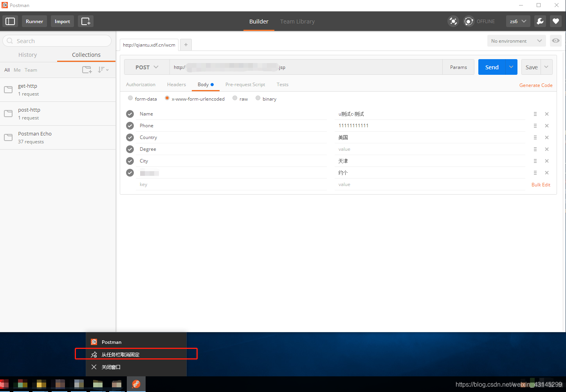Click the OFFLINE sync status icon
This screenshot has width=566, height=392.
pos(469,21)
